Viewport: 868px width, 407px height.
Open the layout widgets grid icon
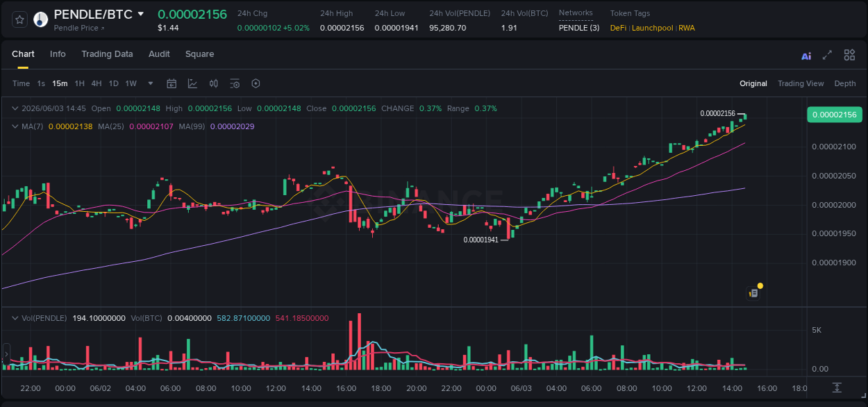point(849,55)
